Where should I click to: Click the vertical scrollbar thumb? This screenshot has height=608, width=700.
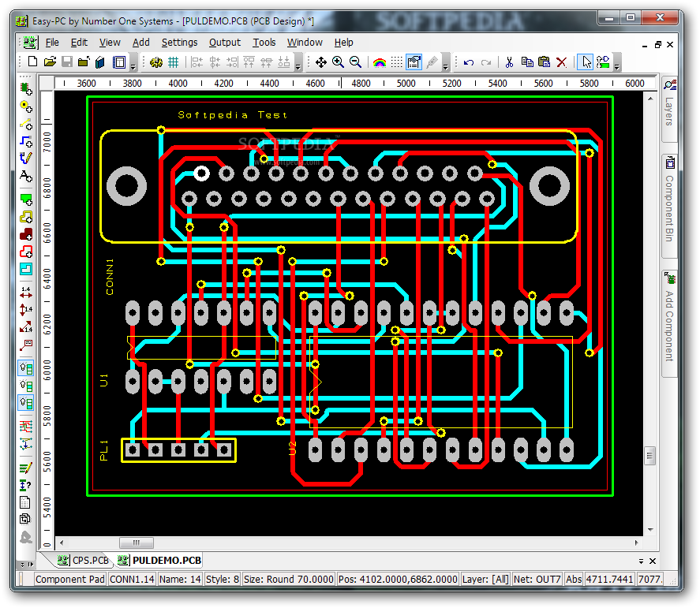650,456
